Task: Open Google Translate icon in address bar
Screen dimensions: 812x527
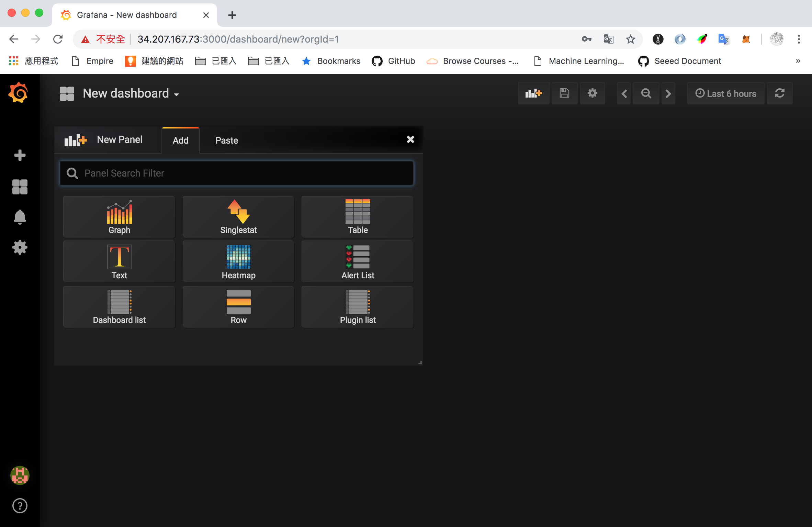Action: tap(608, 39)
